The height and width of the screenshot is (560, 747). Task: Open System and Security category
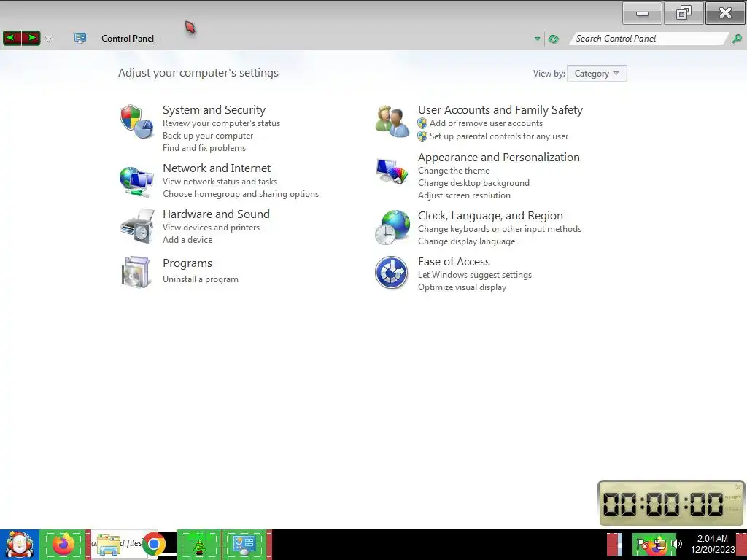pos(214,110)
